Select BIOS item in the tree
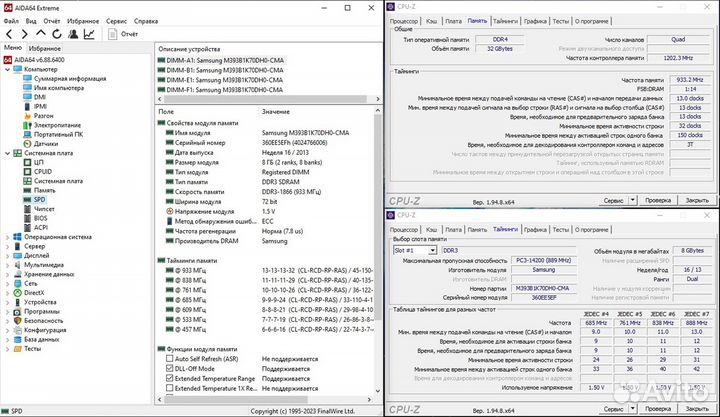 pos(40,218)
